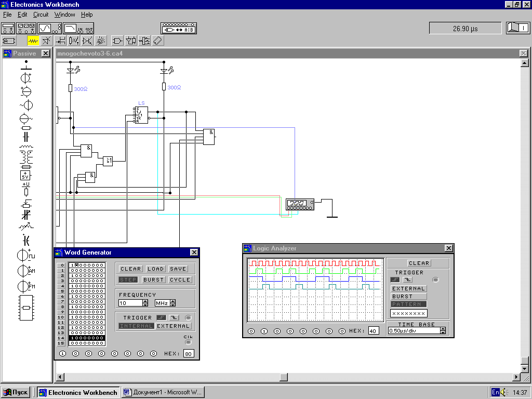Open the sequential parts bin icon
This screenshot has height=399, width=532.
(144, 41)
